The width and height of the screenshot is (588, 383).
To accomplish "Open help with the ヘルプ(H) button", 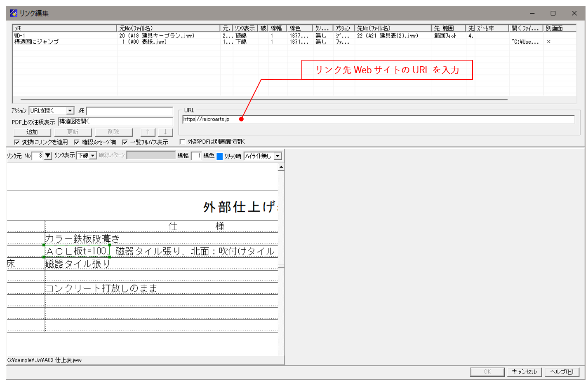I will (x=562, y=371).
